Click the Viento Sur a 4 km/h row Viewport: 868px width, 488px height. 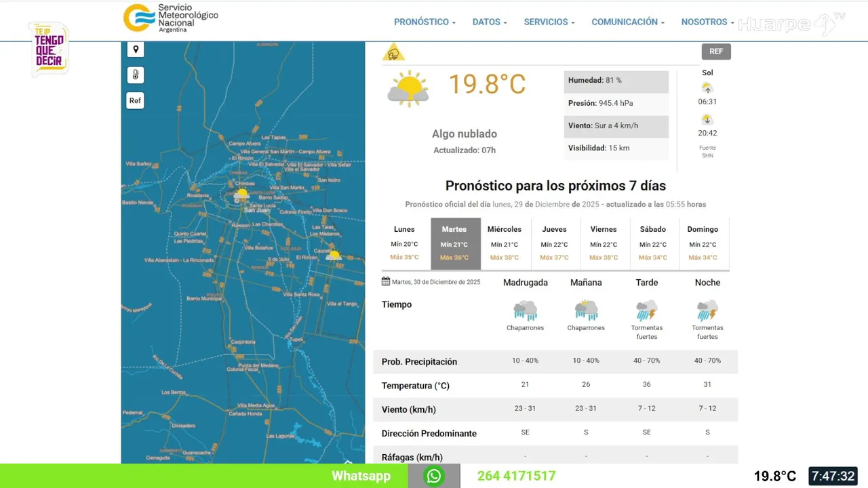point(616,126)
